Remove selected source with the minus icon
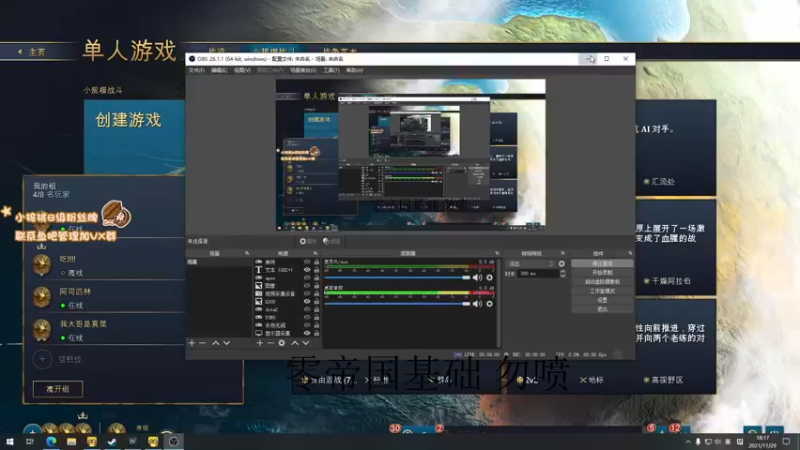800x450 pixels. pos(270,343)
